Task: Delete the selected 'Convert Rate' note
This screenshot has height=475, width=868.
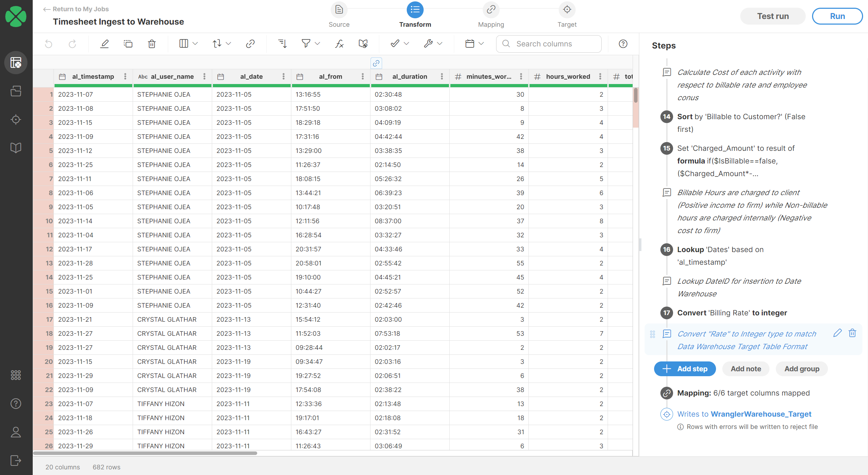Action: [x=852, y=333]
